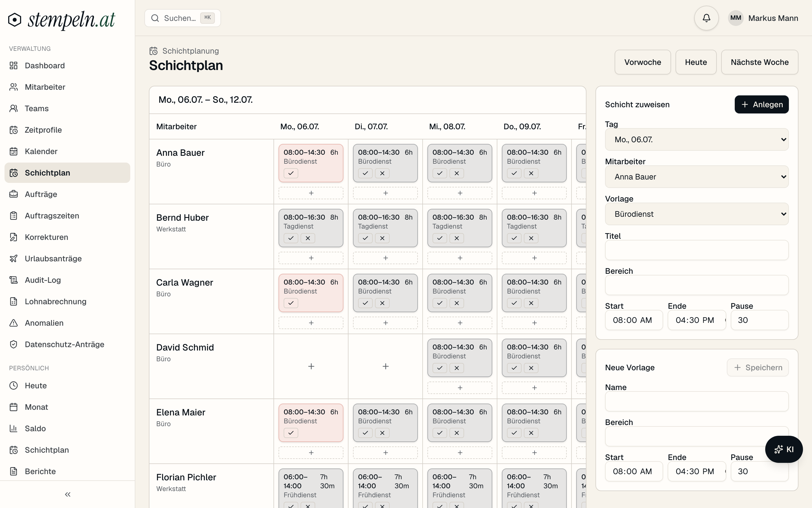This screenshot has height=508, width=812.
Task: Confirm Anna Bauer's Monday shift checkmark
Action: (291, 173)
